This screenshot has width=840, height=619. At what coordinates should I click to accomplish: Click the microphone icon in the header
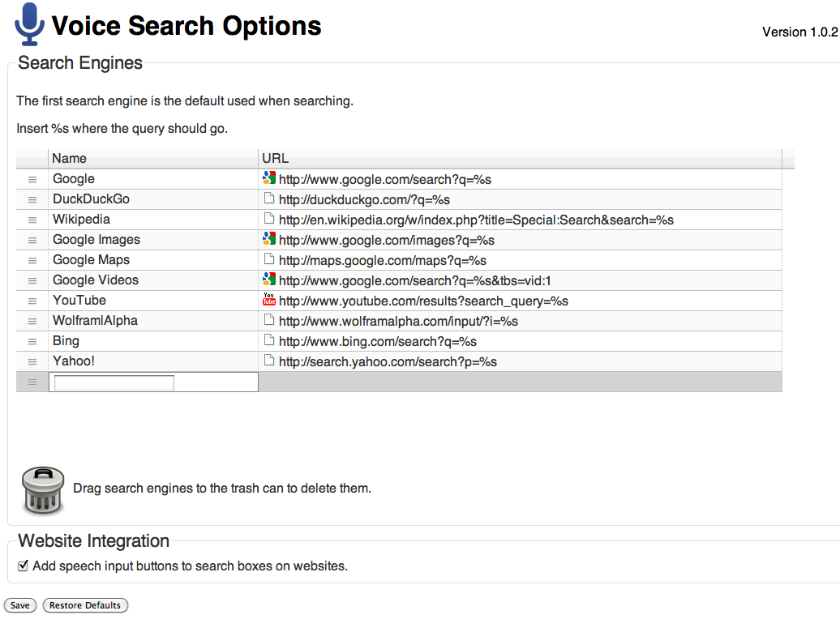pyautogui.click(x=29, y=23)
